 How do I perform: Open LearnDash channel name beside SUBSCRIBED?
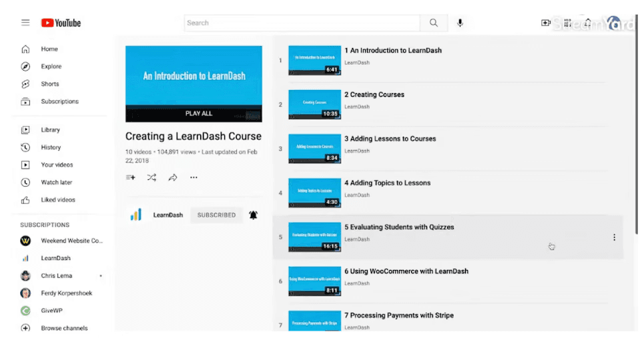coord(168,215)
